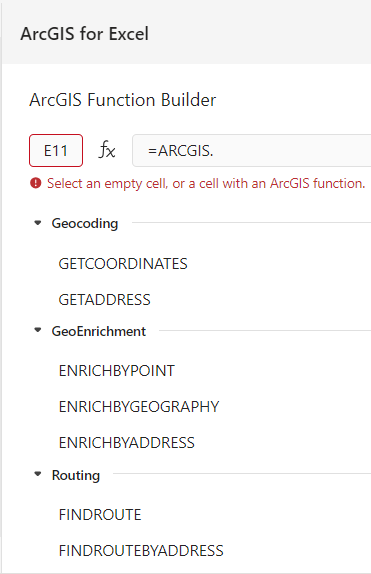Choose the GETCOORDINATES function
Image resolution: width=371 pixels, height=574 pixels.
pos(123,264)
